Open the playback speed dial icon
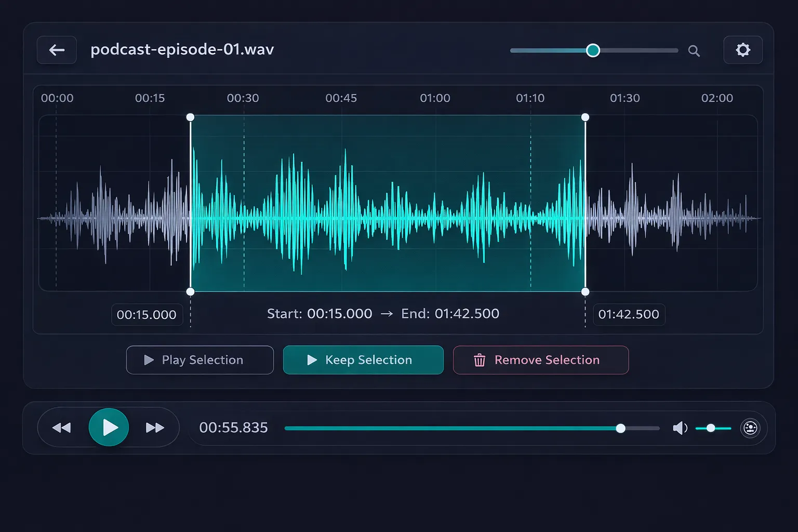Image resolution: width=798 pixels, height=532 pixels. tap(750, 428)
